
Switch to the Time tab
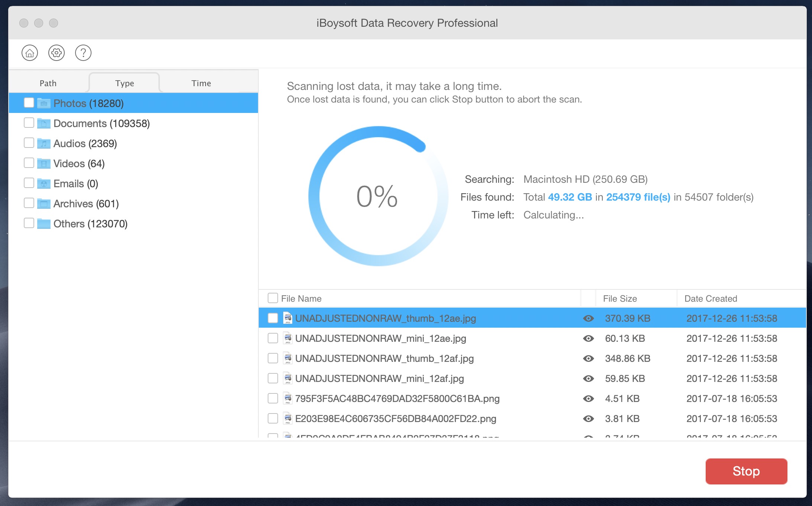[x=201, y=83]
